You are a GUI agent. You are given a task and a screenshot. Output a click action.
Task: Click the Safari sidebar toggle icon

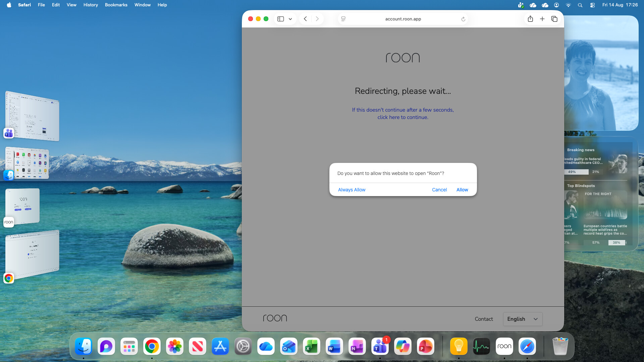[x=281, y=19]
